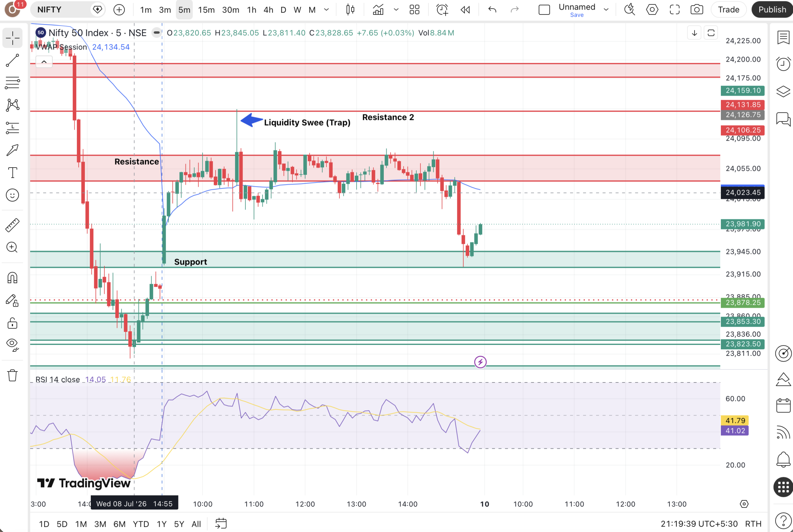Select the brush drawing tool
The width and height of the screenshot is (793, 532).
[13, 150]
